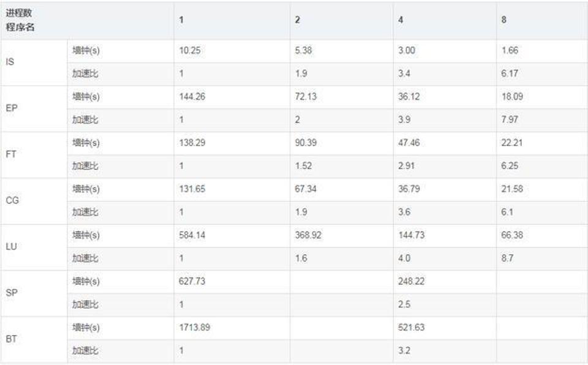
Task: Click the 584.14 wall clock cell
Action: pos(232,236)
